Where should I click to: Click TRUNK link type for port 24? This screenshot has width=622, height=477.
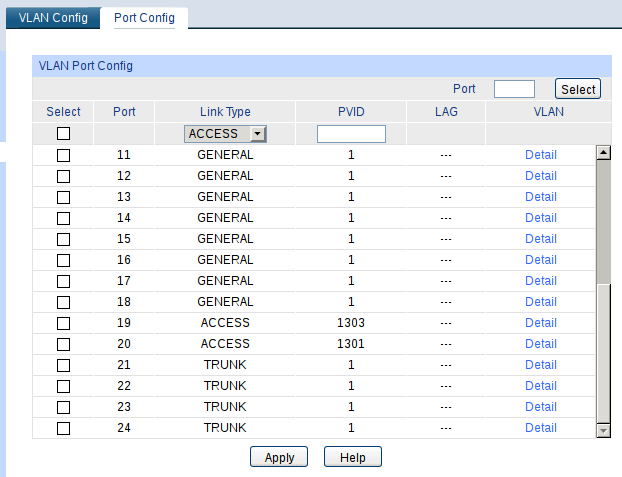tap(225, 428)
